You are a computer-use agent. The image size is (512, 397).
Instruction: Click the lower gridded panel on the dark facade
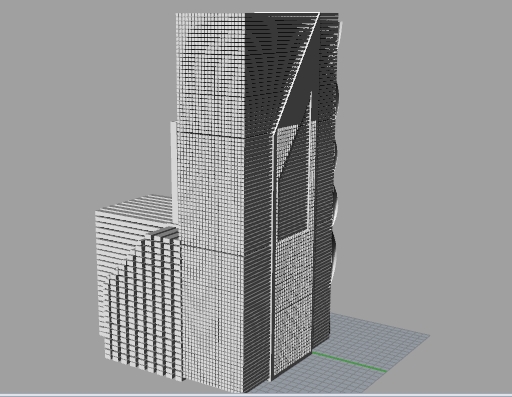(x=293, y=300)
